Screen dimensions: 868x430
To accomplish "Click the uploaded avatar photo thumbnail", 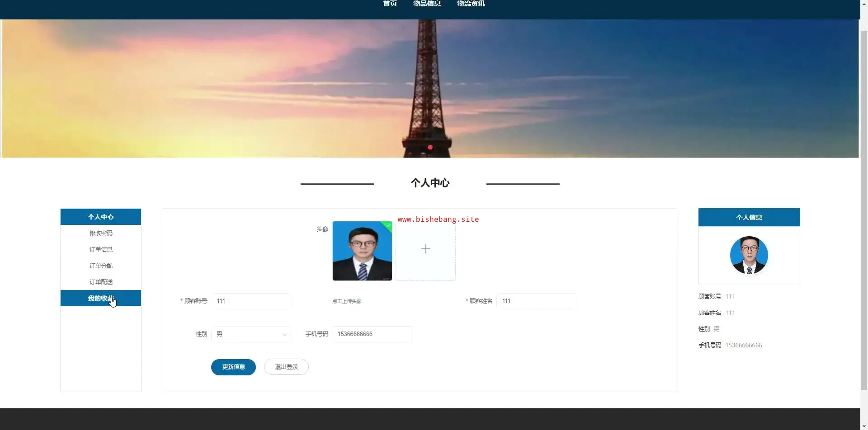I will 362,251.
